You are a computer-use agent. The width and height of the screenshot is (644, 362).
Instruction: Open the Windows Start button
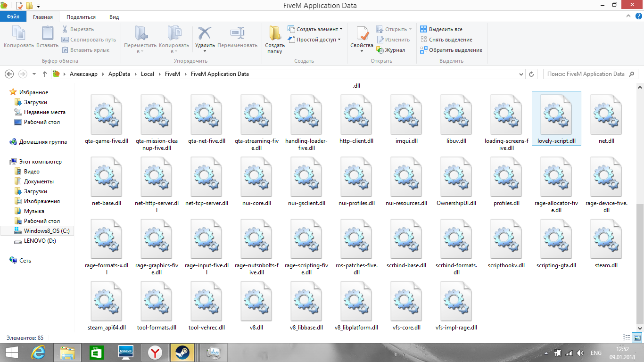11,352
